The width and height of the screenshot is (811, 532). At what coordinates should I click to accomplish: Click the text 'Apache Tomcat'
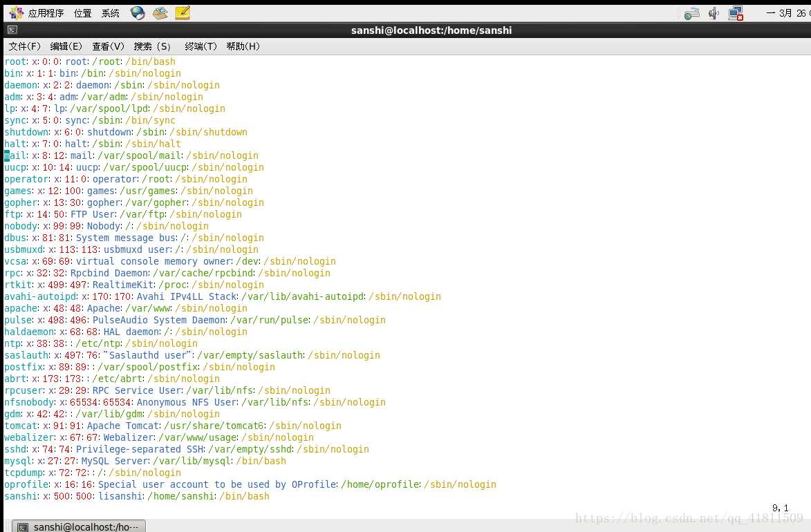[123, 426]
